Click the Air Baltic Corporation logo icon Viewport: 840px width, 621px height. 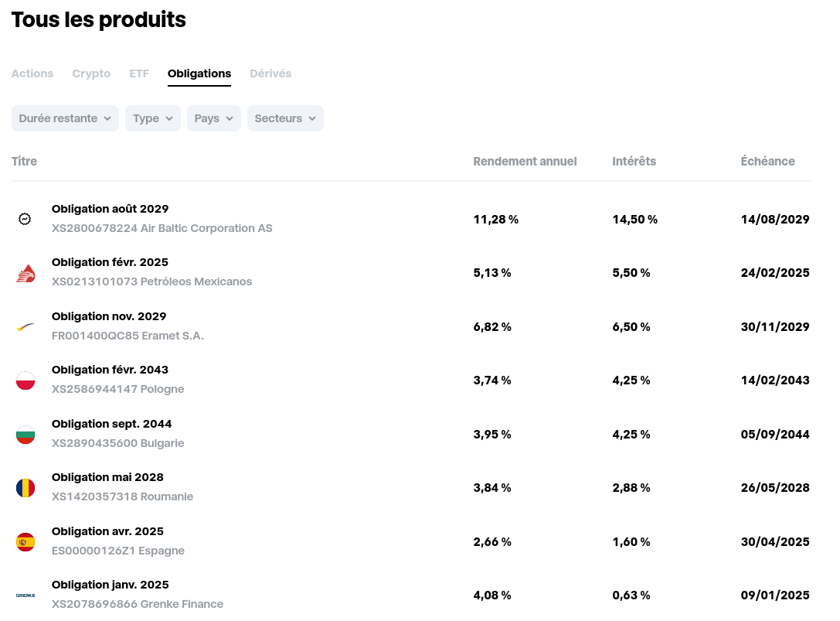click(25, 219)
